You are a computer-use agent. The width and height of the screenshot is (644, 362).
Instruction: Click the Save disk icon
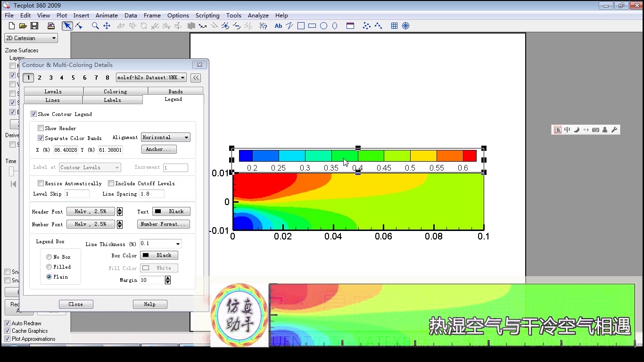pos(34,26)
